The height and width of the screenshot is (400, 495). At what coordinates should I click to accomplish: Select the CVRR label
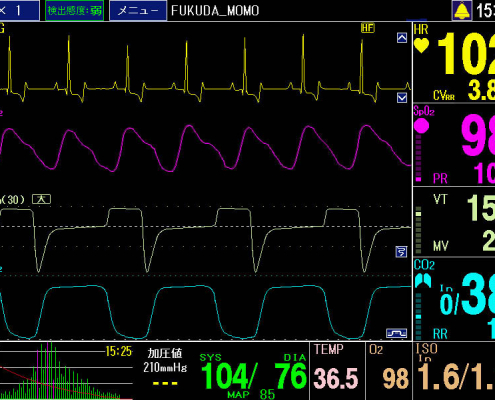(x=444, y=96)
